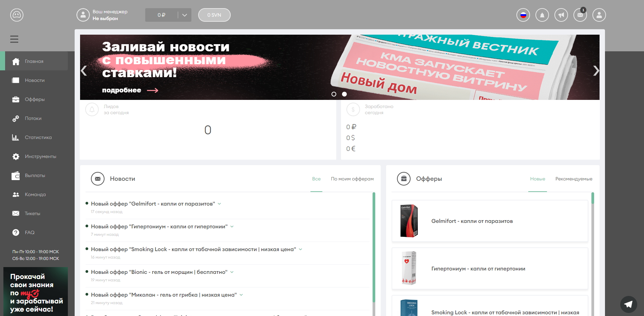Open Статистика in the sidebar
644x316 pixels.
(34, 137)
